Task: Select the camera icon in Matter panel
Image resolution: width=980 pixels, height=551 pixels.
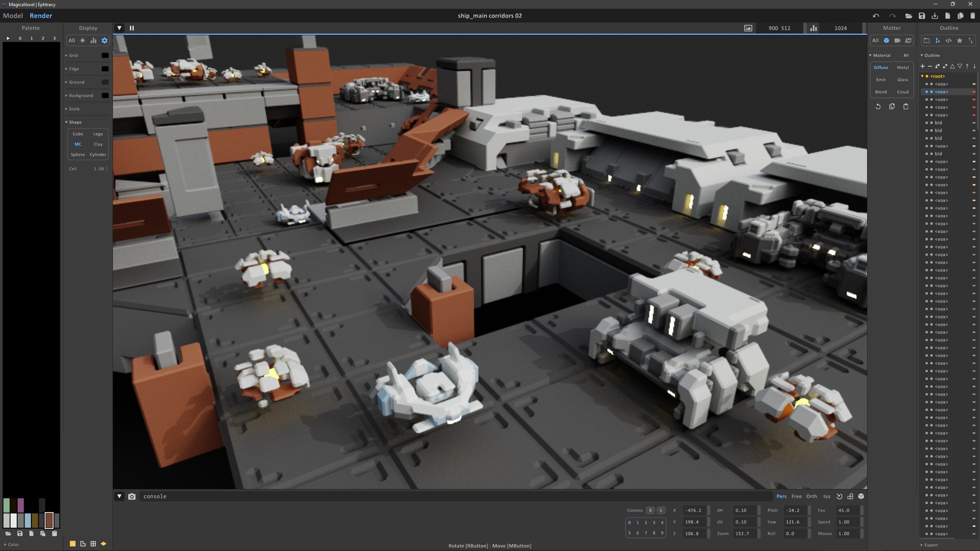Action: pyautogui.click(x=897, y=41)
